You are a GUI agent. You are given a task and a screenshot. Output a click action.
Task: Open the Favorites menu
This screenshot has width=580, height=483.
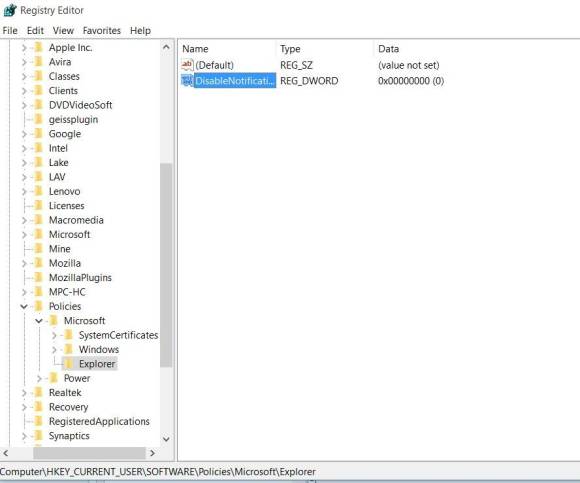(102, 31)
